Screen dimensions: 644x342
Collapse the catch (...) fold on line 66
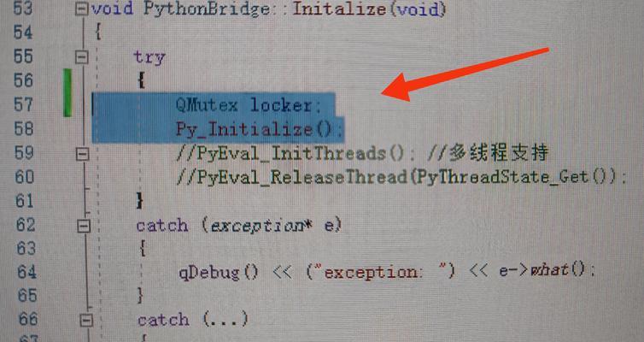pyautogui.click(x=86, y=321)
